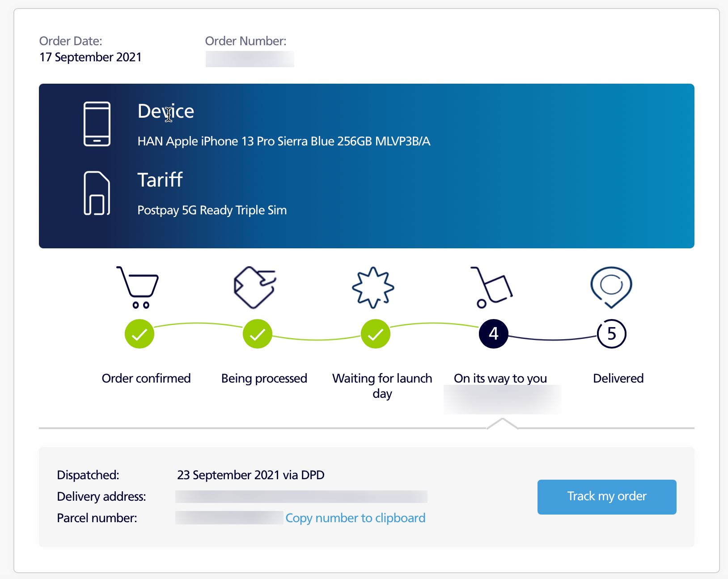728x579 pixels.
Task: Click the smartphone Device icon
Action: point(97,124)
